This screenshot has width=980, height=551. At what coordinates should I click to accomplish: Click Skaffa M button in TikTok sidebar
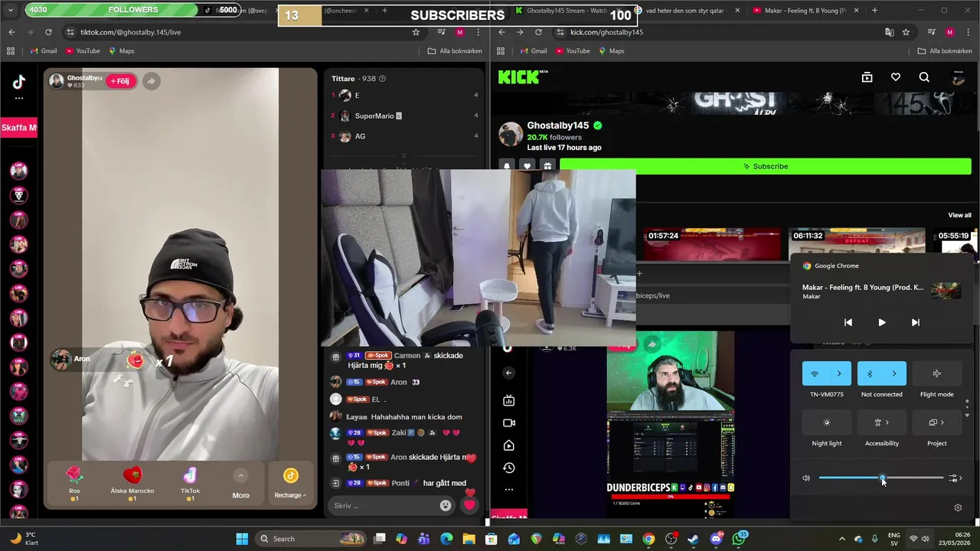(x=18, y=128)
